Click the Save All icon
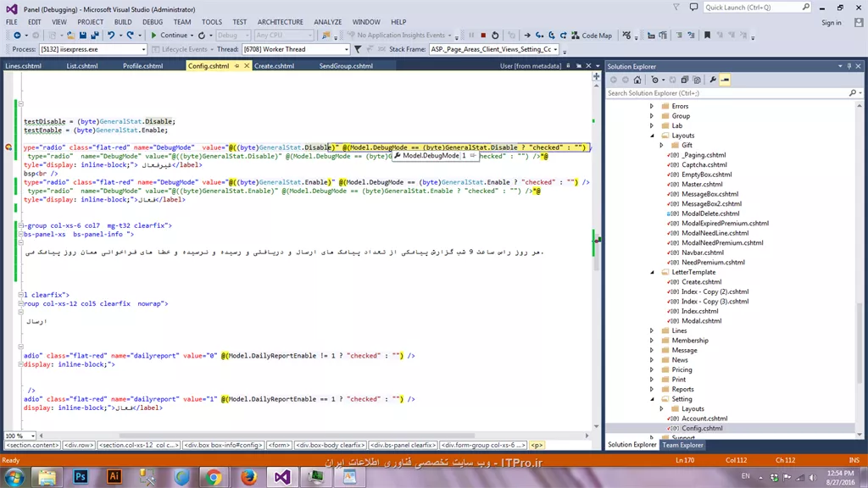 [x=95, y=36]
